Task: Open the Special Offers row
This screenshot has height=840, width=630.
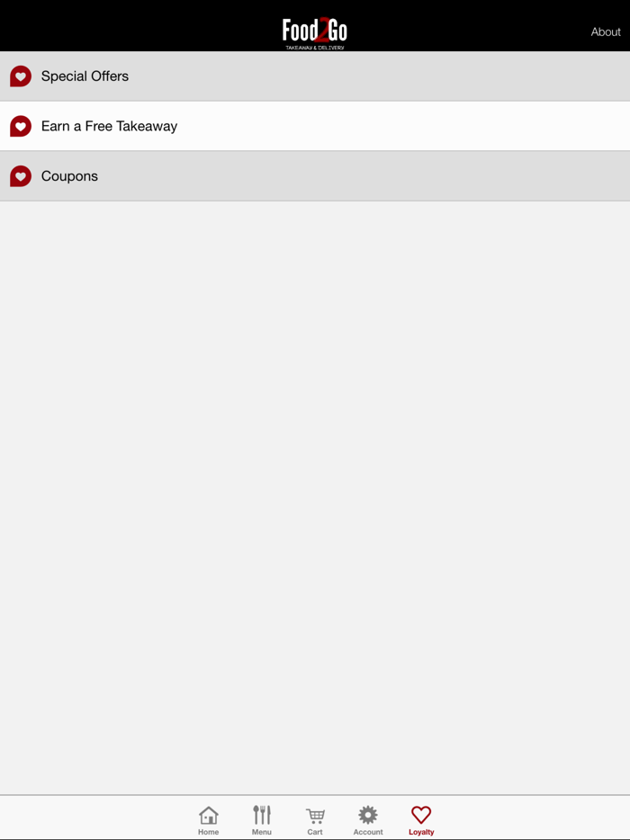Action: [315, 76]
